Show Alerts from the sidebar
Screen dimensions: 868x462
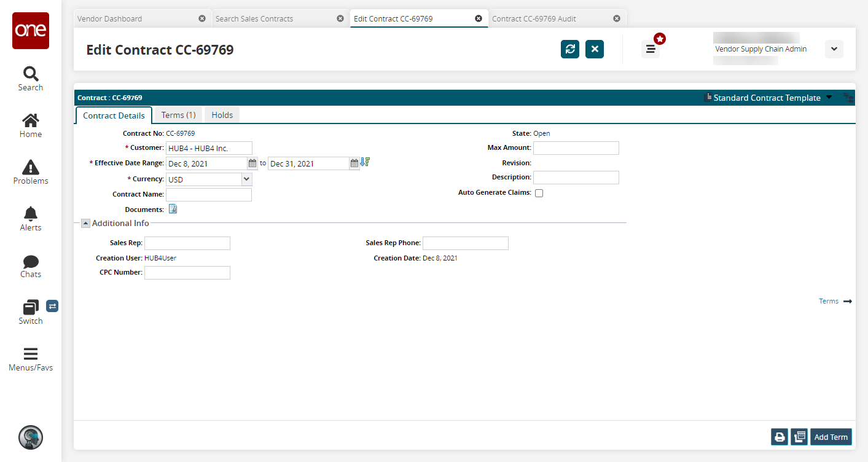point(31,219)
